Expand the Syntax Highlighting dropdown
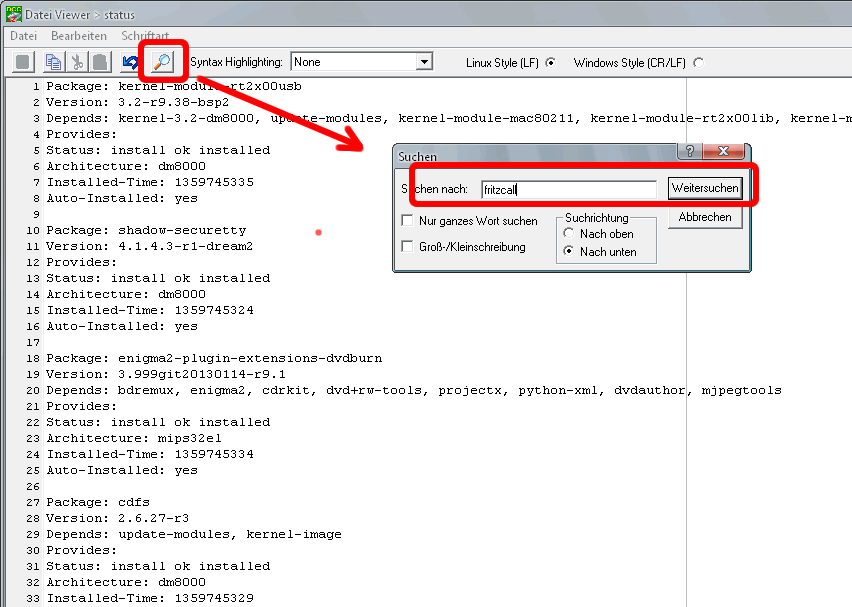This screenshot has width=852, height=607. coord(424,62)
